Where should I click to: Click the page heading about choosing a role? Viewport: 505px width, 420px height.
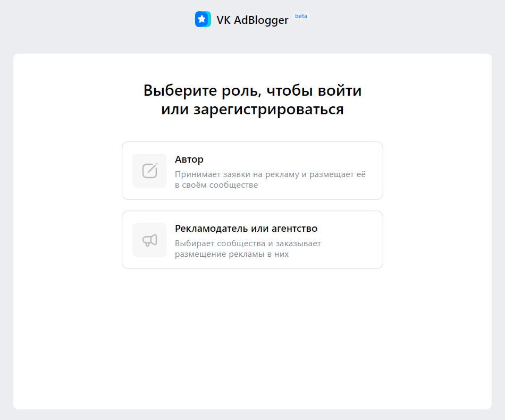pyautogui.click(x=252, y=99)
